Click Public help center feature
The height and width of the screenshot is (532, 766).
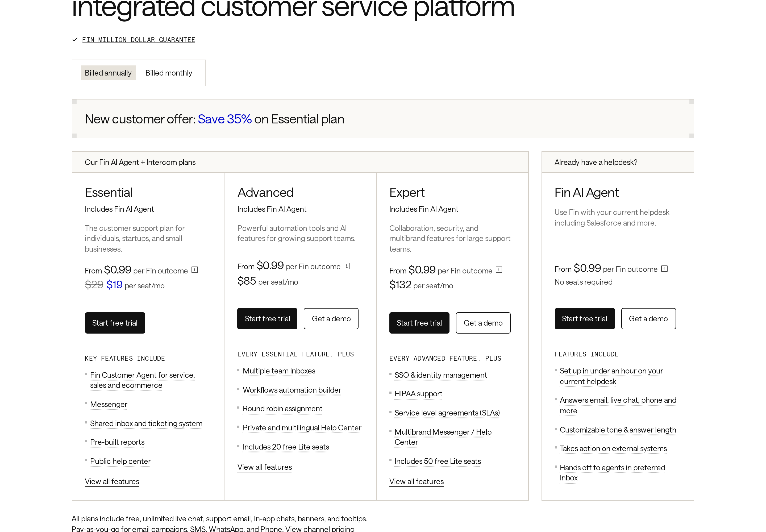[120, 461]
